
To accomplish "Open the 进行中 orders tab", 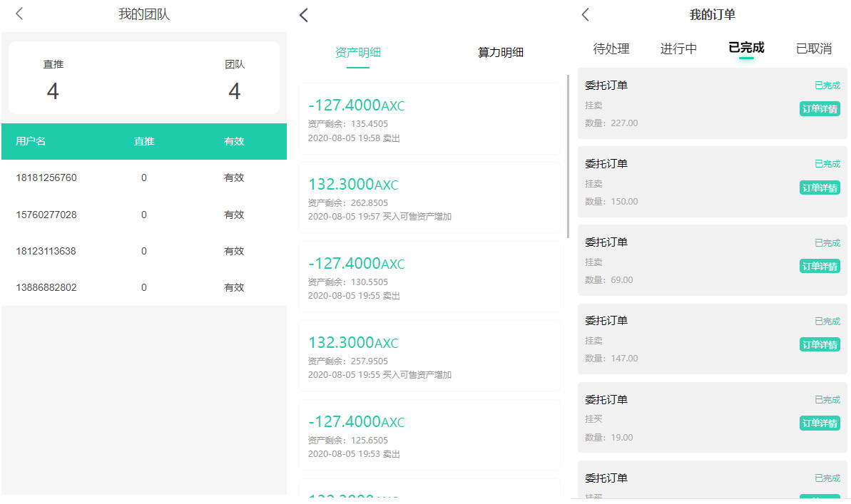I will pos(678,48).
